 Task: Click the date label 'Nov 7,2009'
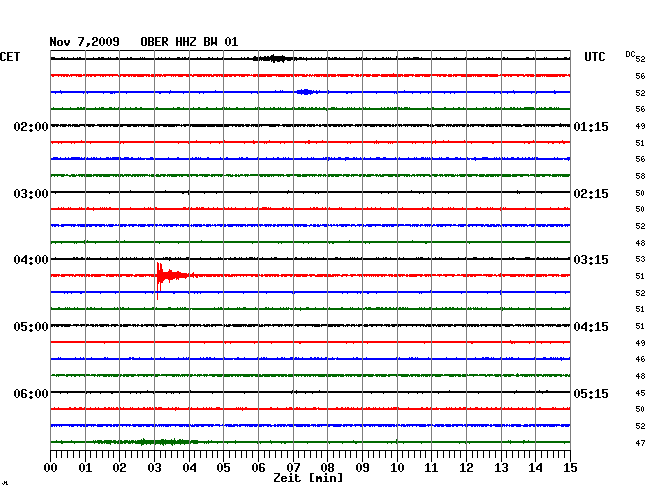coord(85,42)
